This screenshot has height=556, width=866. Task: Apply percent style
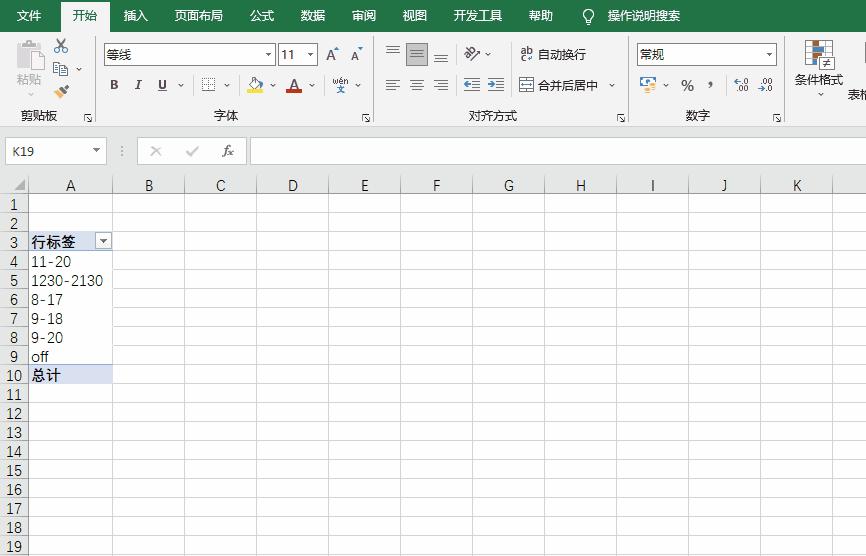[x=687, y=86]
